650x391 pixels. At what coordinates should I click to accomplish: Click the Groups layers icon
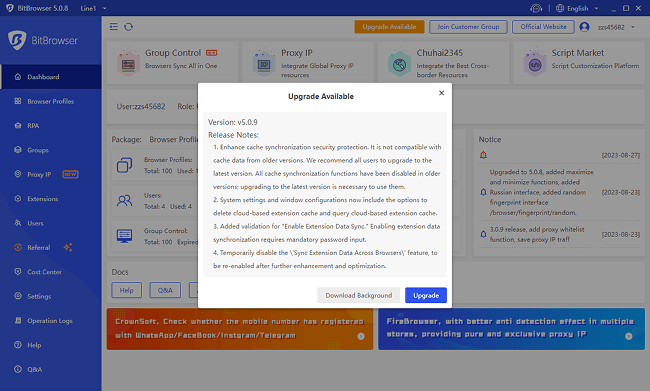click(18, 150)
